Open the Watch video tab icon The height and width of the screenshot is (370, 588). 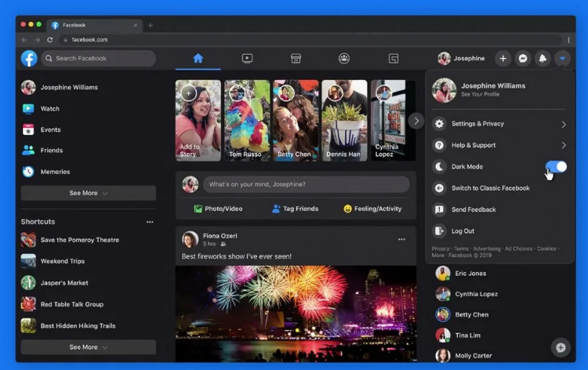point(247,58)
